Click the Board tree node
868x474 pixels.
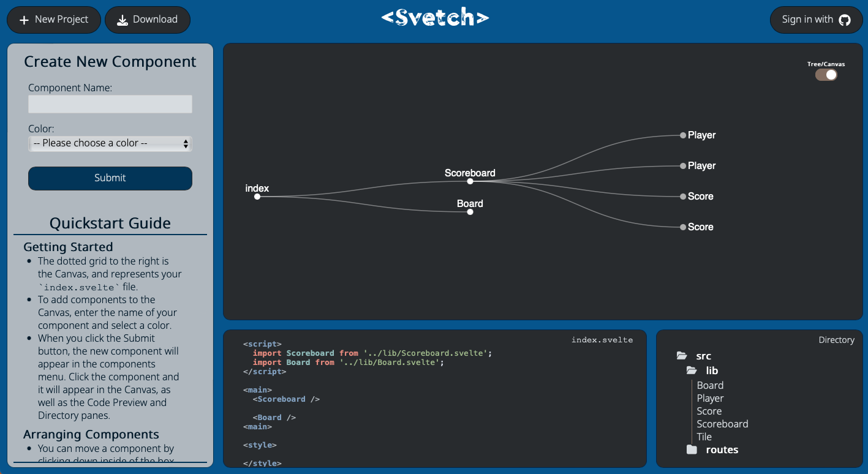tap(470, 212)
